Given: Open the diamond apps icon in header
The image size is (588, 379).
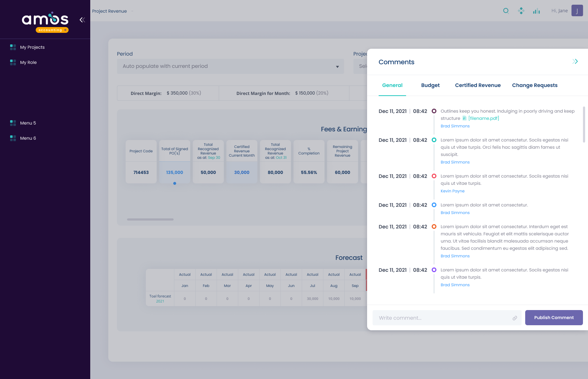Looking at the screenshot, I should point(521,11).
